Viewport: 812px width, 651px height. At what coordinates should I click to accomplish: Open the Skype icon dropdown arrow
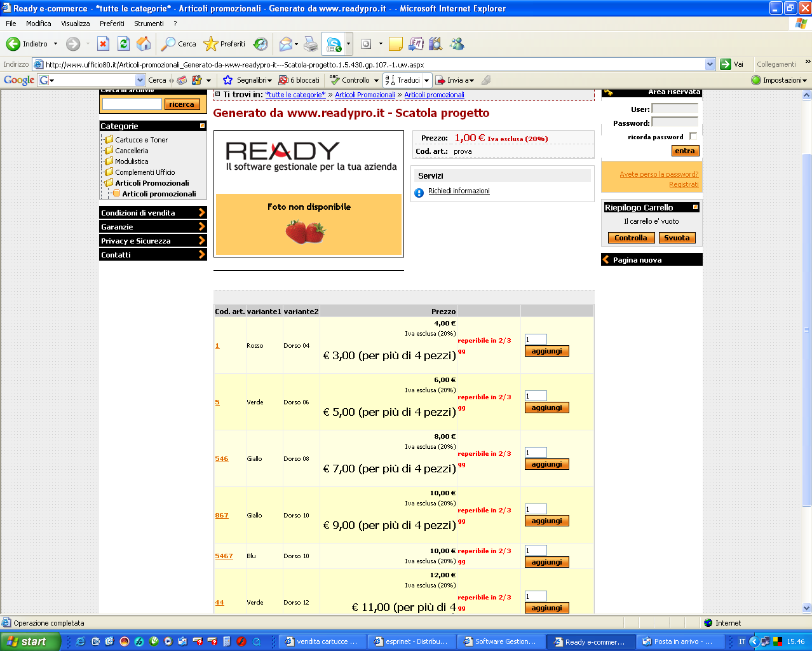[x=348, y=44]
